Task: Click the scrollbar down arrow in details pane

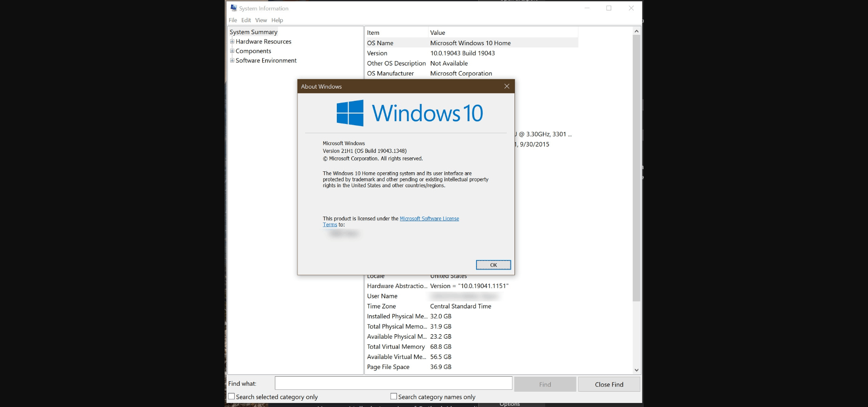Action: (637, 370)
